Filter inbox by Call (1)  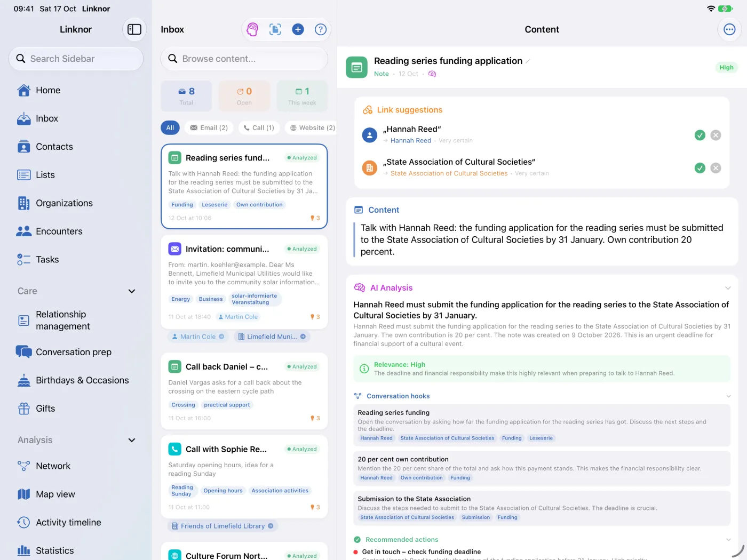(x=259, y=128)
